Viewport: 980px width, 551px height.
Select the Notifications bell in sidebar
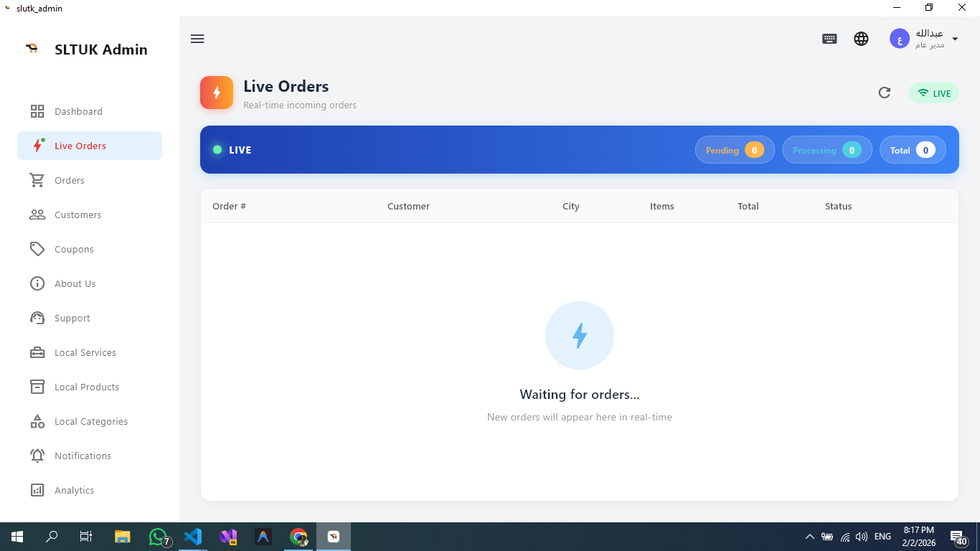pos(37,456)
